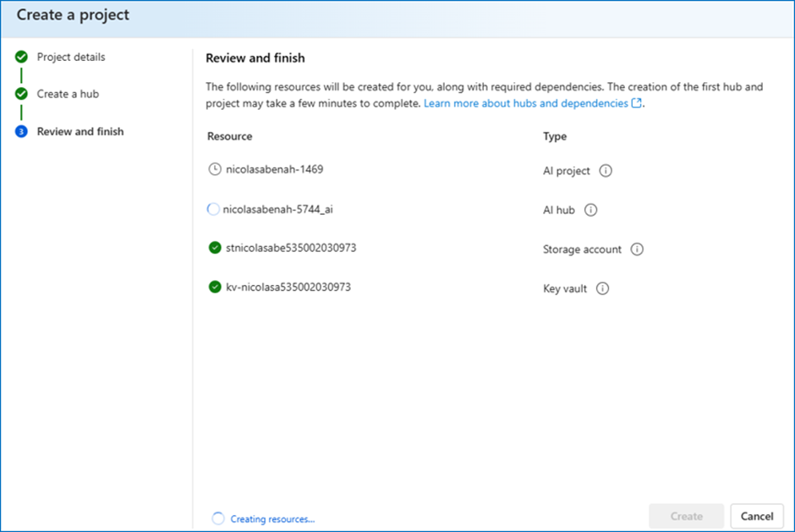The image size is (795, 532).
Task: Click the Cancel button
Action: pyautogui.click(x=757, y=516)
